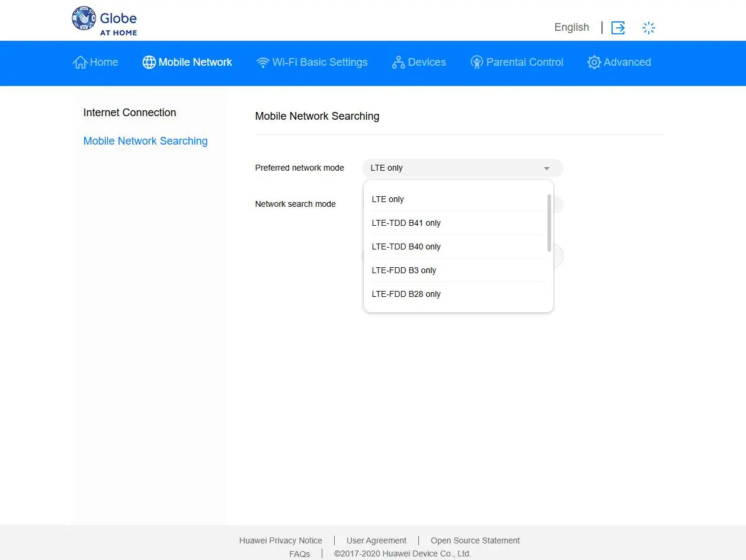Image resolution: width=746 pixels, height=560 pixels.
Task: Collapse the Preferred network mode dropdown
Action: click(462, 168)
